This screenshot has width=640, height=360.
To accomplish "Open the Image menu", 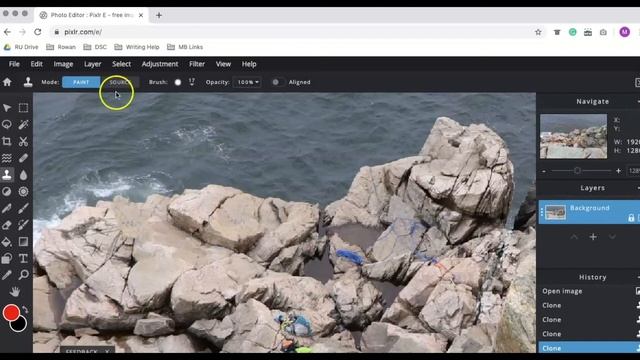I will (x=63, y=64).
